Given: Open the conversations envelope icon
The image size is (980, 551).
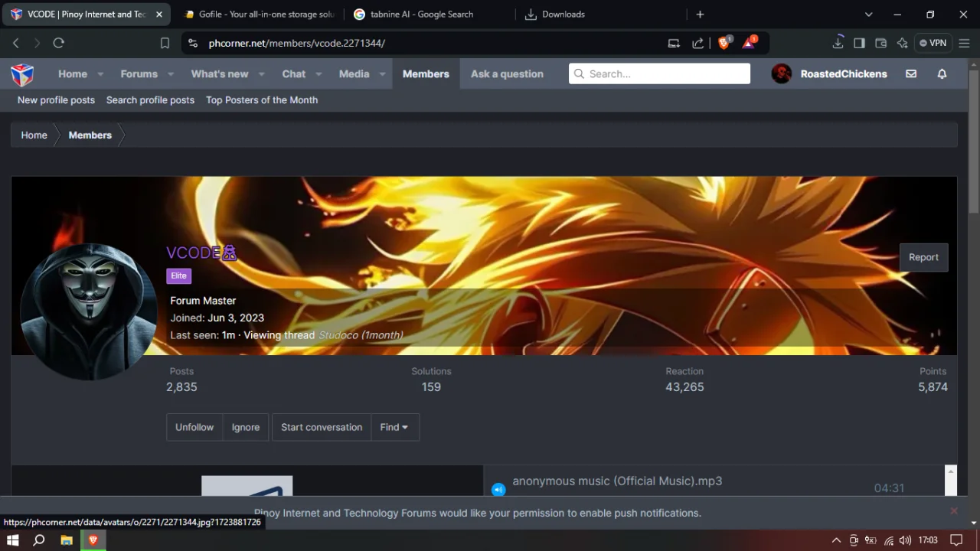Looking at the screenshot, I should point(911,74).
